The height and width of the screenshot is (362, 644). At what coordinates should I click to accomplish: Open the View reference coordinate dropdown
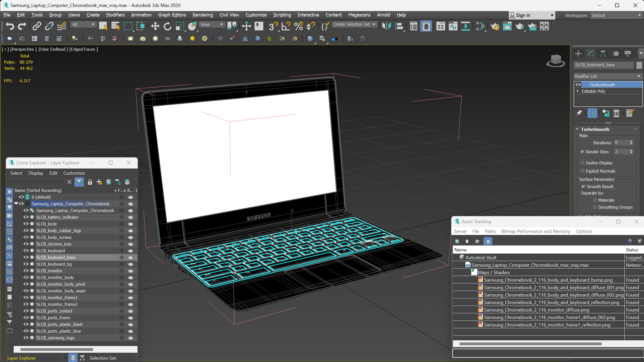(x=211, y=24)
